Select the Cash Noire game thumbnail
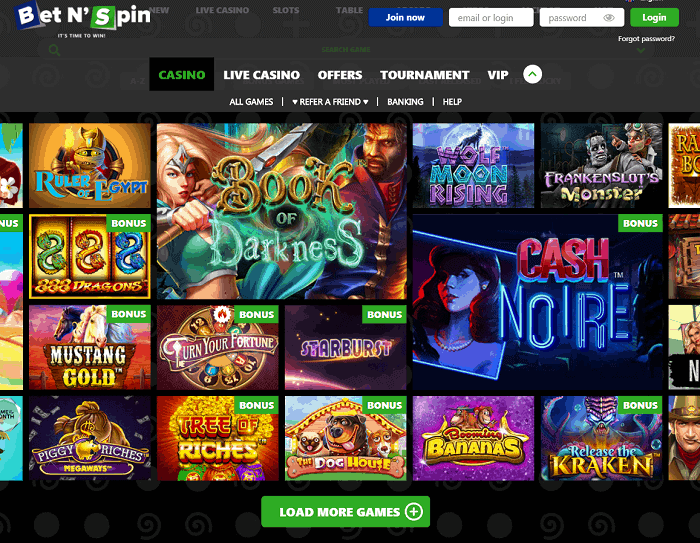This screenshot has height=543, width=700. (538, 302)
